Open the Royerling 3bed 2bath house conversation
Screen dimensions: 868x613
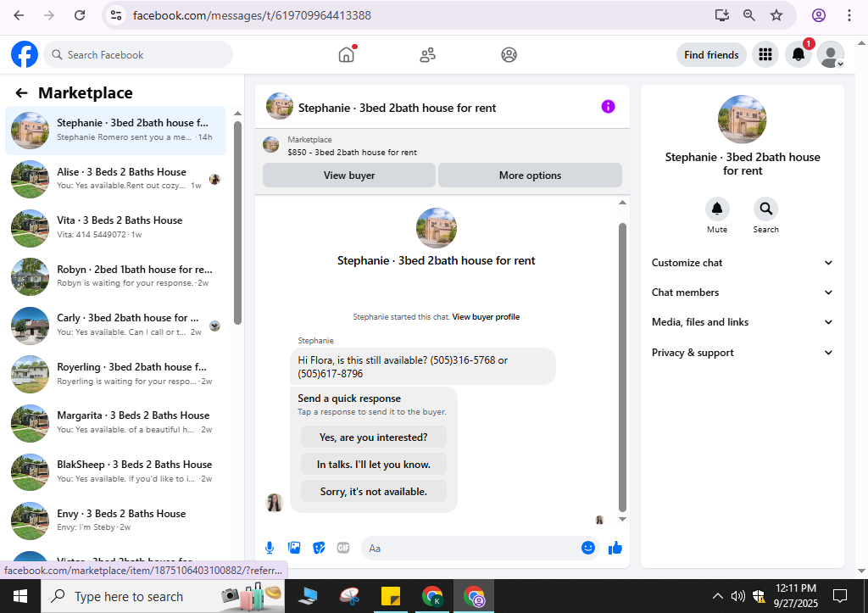pos(115,374)
